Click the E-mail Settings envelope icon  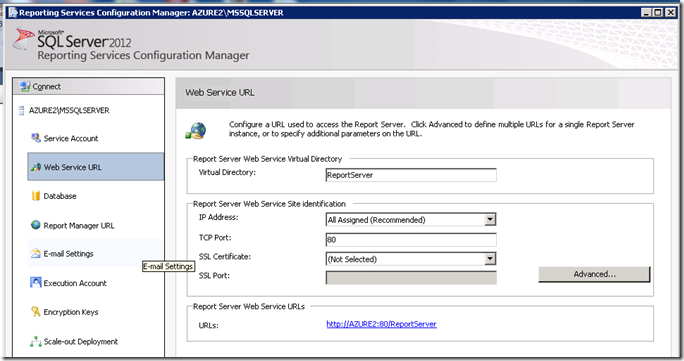coord(35,253)
